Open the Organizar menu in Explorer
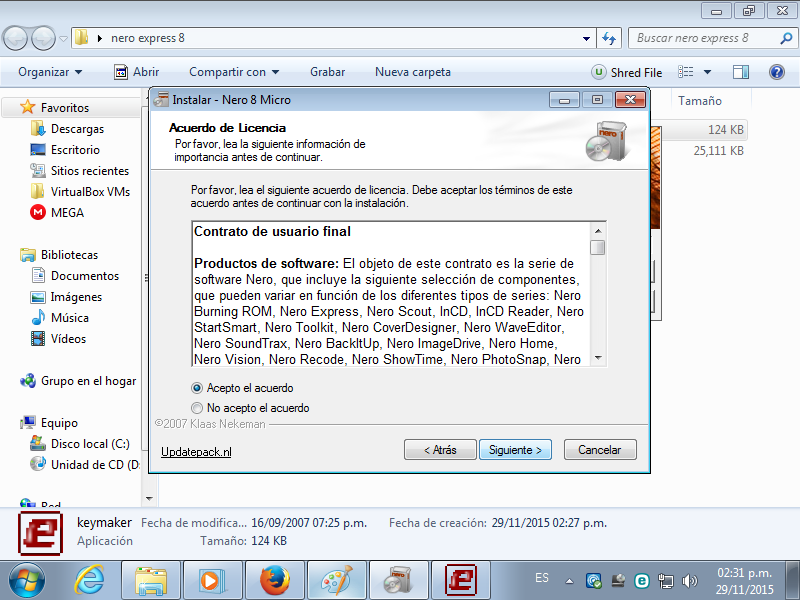 point(50,72)
